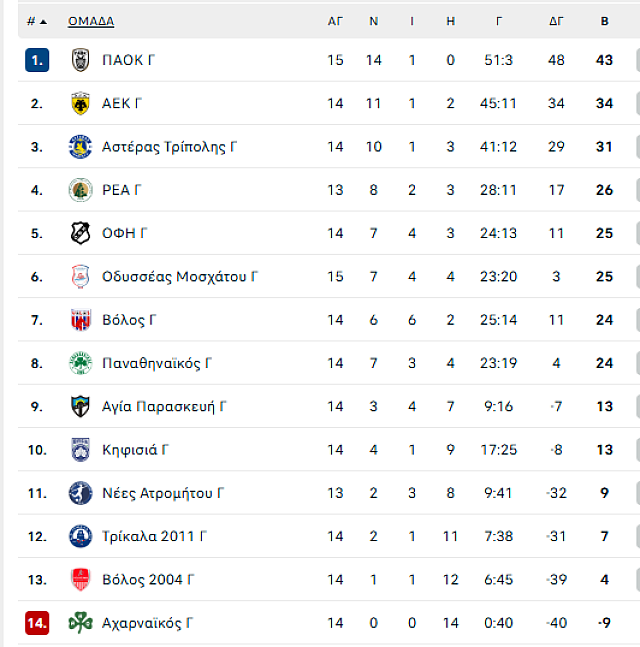Viewport: 640px width, 647px height.
Task: Select the ΔΓ goal-difference column header
Action: 556,21
